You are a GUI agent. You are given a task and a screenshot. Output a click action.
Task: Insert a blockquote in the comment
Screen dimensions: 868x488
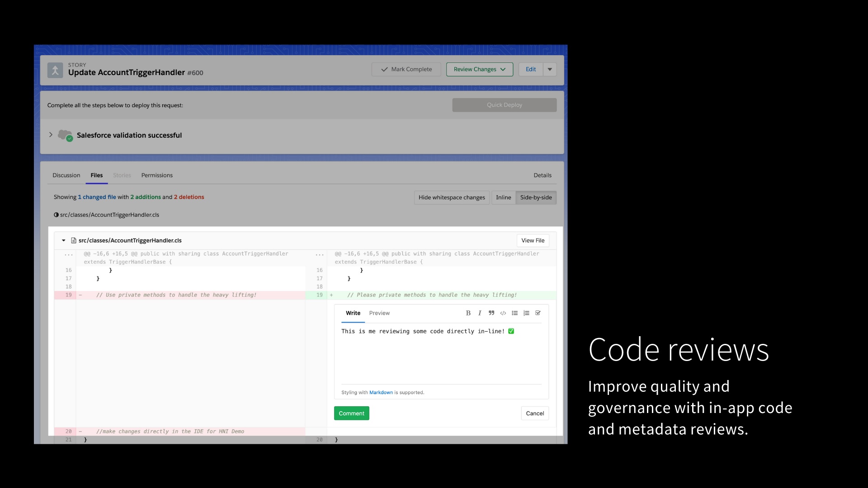click(491, 313)
